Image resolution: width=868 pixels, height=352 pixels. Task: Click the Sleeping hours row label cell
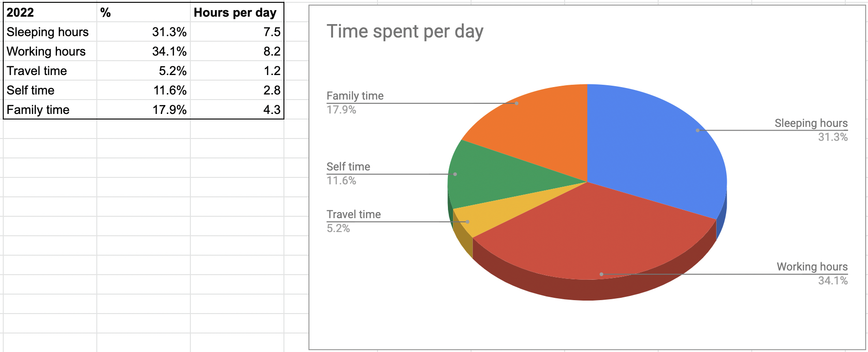click(50, 32)
